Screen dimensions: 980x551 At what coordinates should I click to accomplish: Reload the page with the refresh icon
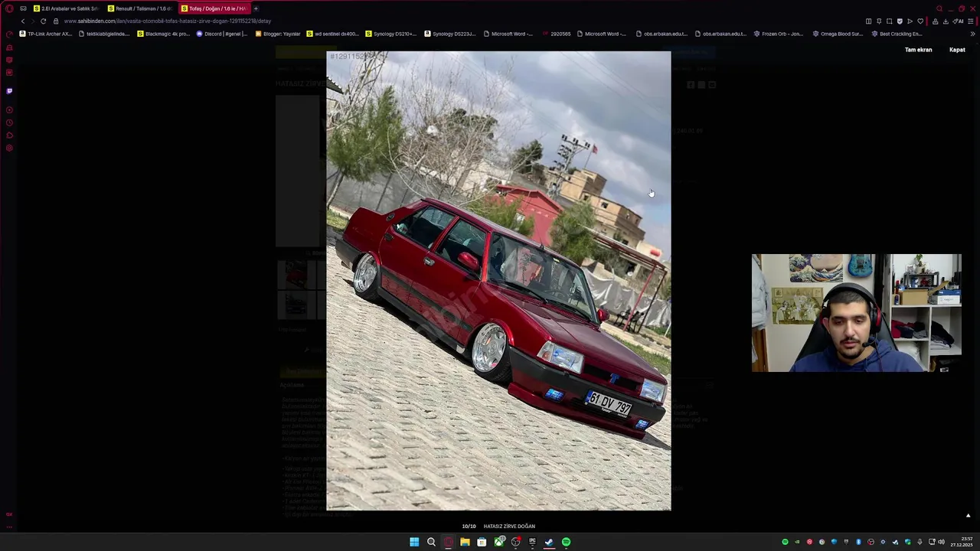(44, 21)
